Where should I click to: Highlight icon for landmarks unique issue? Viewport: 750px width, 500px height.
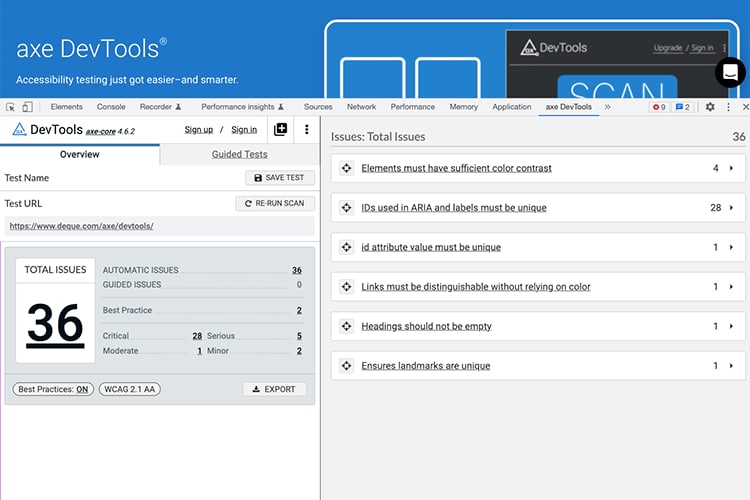pos(346,366)
